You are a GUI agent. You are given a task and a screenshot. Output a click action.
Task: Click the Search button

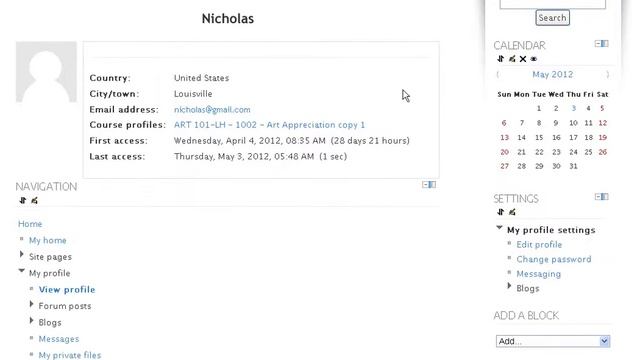[x=552, y=18]
